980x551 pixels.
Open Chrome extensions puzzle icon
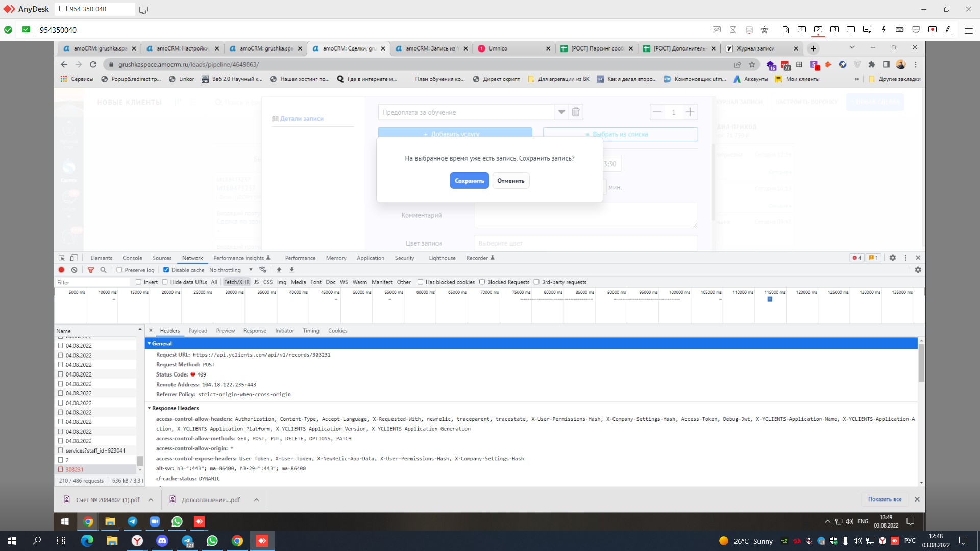pyautogui.click(x=872, y=65)
